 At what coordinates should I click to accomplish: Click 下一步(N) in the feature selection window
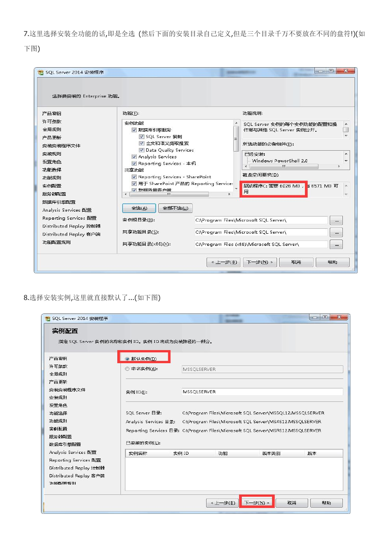pyautogui.click(x=260, y=263)
